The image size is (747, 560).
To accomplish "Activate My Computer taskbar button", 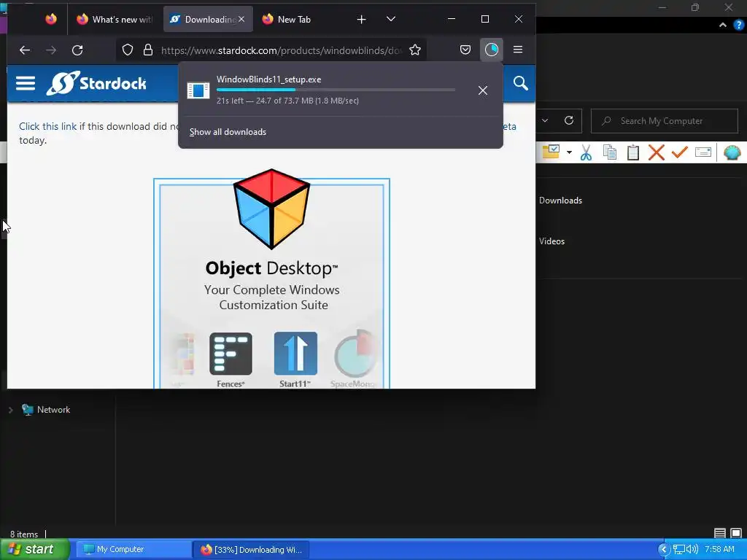I will 133,550.
